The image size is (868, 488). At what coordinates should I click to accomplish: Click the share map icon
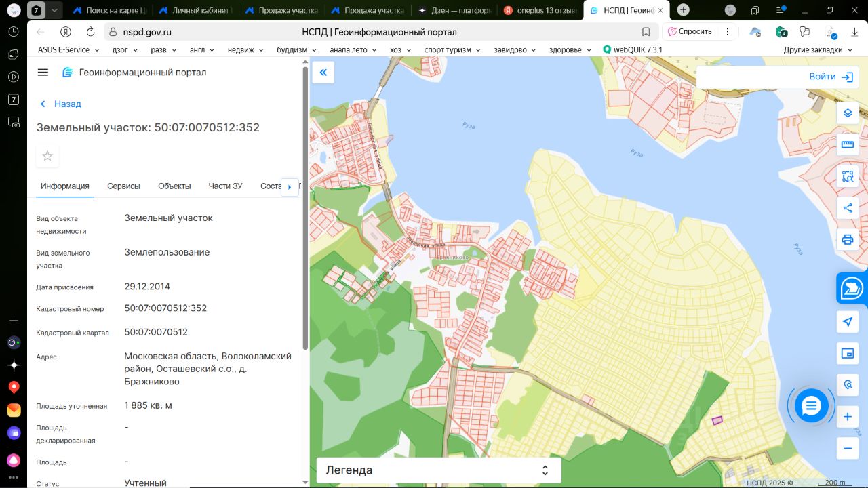[x=847, y=208]
